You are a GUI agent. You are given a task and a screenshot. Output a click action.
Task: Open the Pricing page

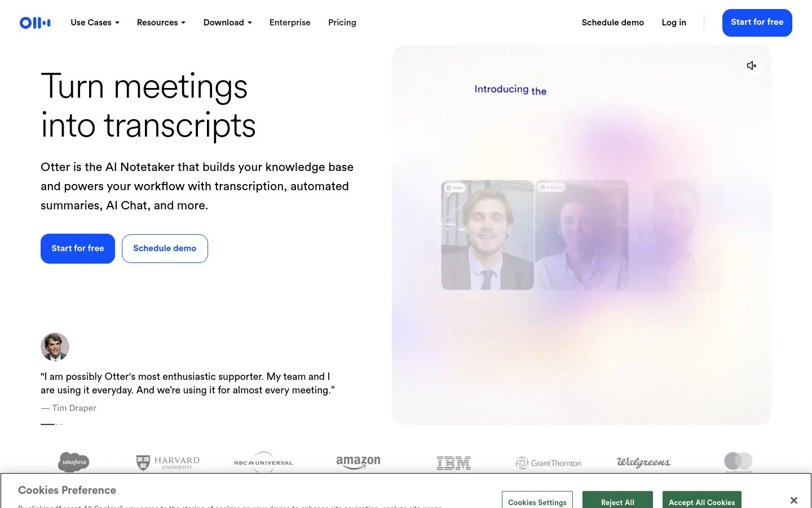342,23
